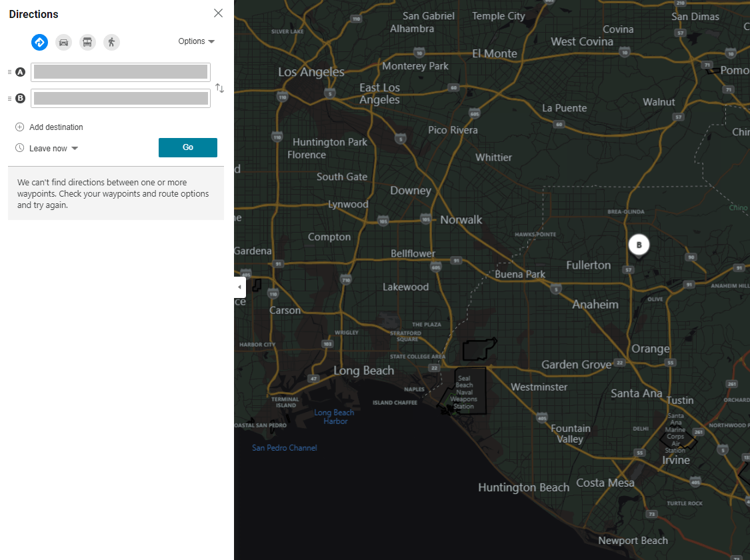Open the Options dropdown

[x=196, y=41]
